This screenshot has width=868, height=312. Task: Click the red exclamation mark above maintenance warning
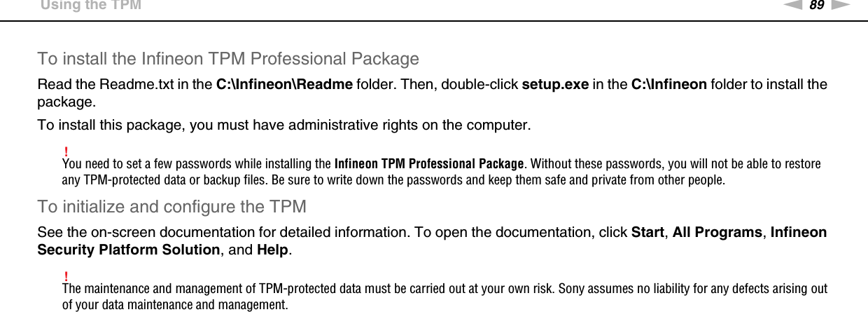(x=65, y=273)
